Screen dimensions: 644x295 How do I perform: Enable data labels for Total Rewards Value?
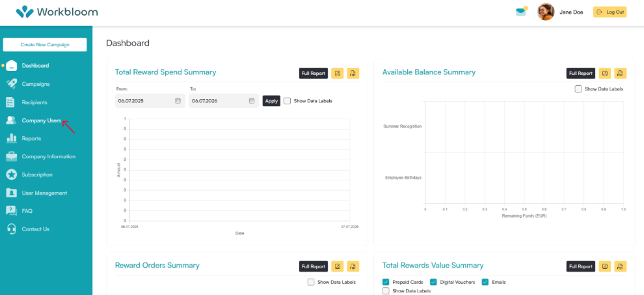[x=386, y=291]
